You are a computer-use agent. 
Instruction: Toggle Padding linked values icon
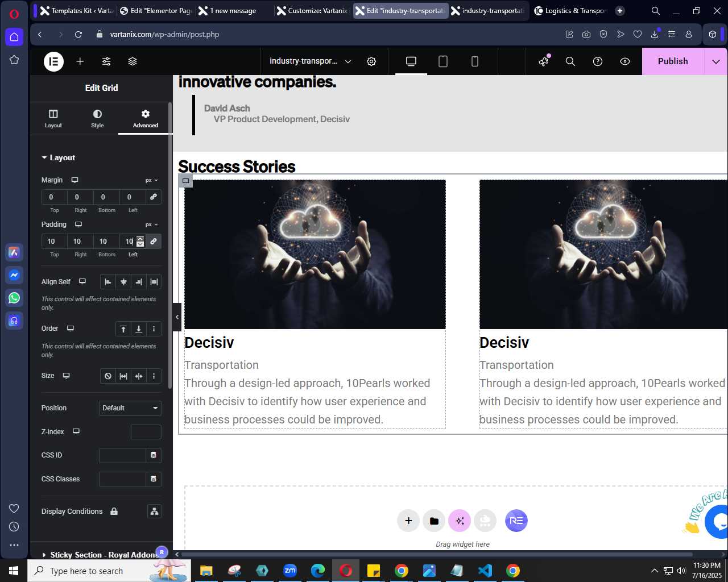click(154, 241)
